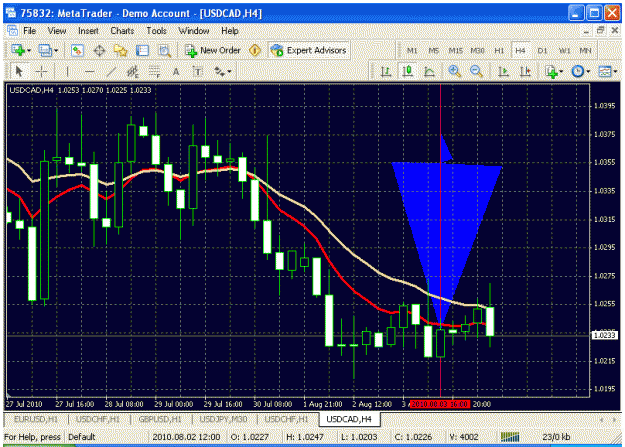Open the Data Window crosshair-target icon
The image size is (625, 447).
tap(99, 51)
